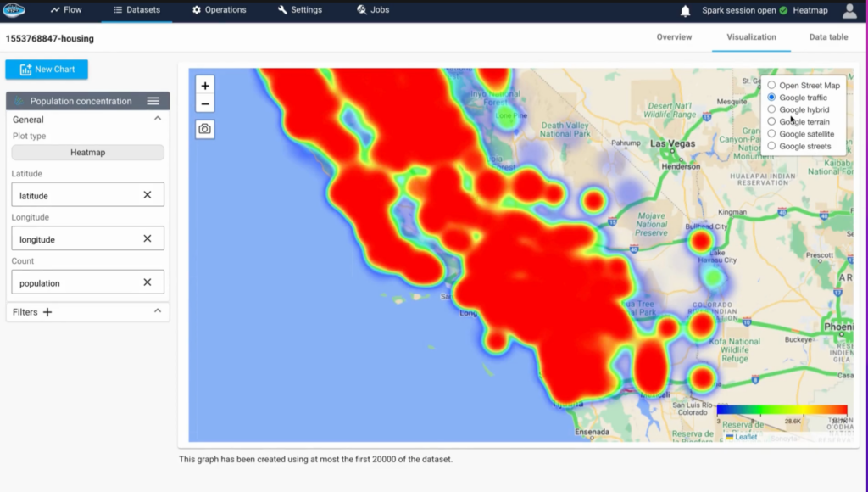The image size is (868, 492).
Task: Clear the latitude field selection
Action: (x=147, y=195)
